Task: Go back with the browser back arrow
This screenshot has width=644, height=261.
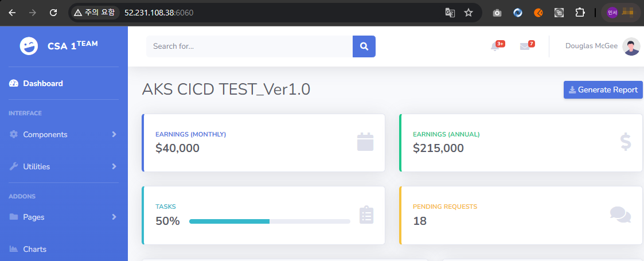Action: (12, 13)
